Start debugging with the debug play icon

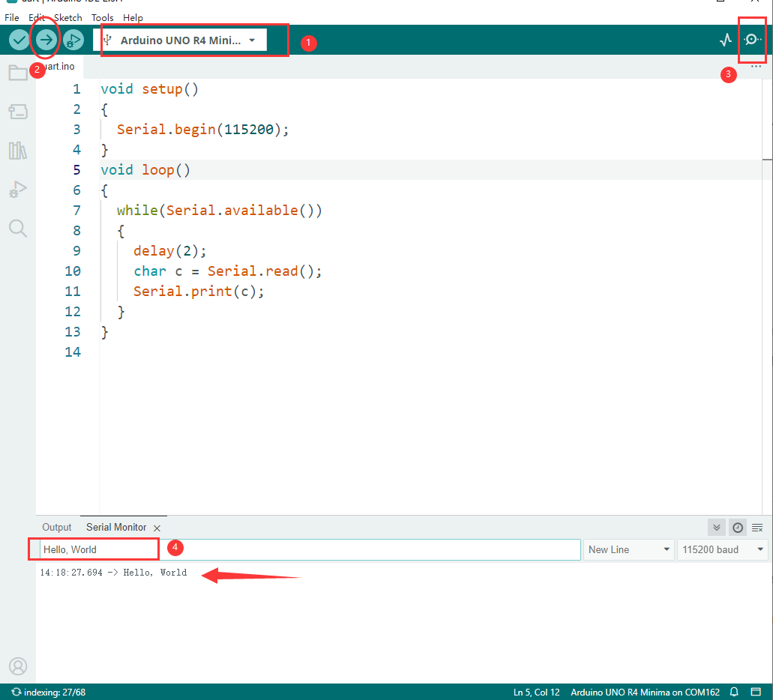click(73, 40)
